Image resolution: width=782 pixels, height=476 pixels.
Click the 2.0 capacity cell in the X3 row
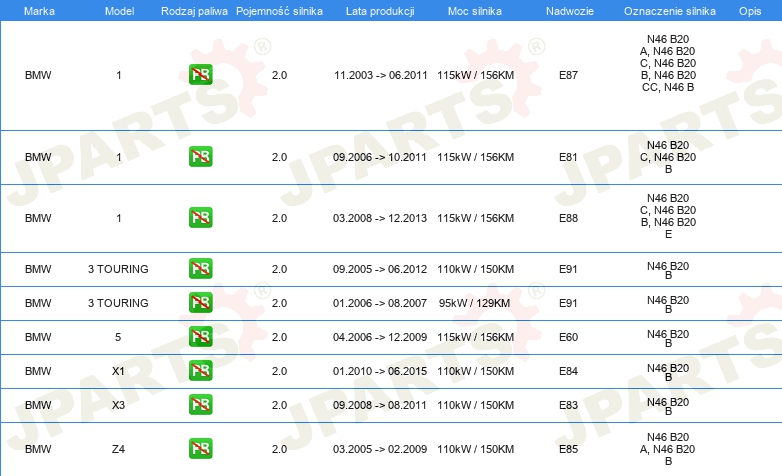[279, 405]
